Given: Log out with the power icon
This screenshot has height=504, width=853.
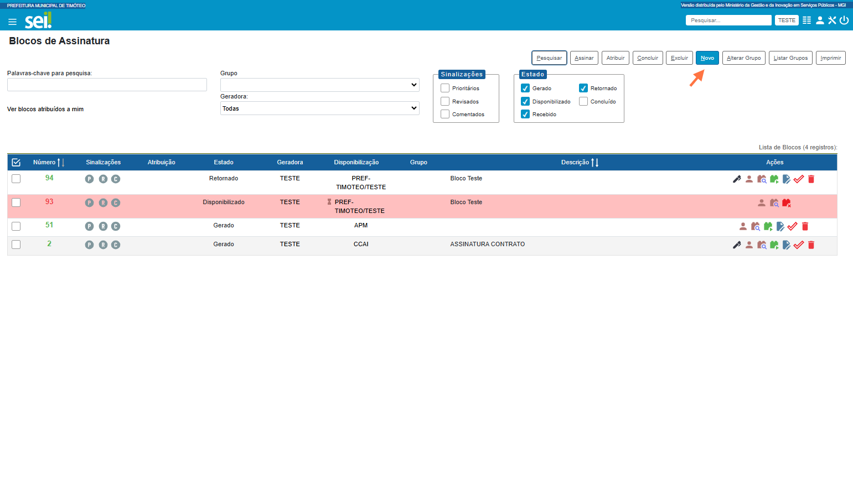Looking at the screenshot, I should pyautogui.click(x=844, y=20).
